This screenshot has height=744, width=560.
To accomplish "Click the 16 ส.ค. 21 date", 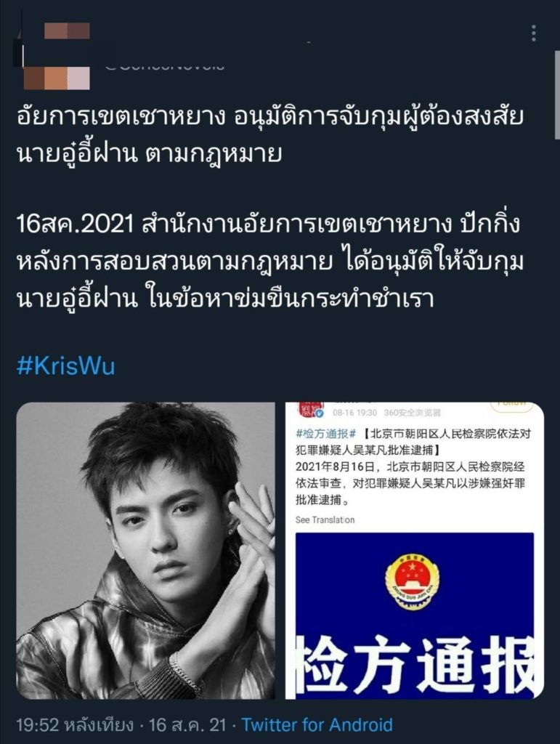I will coord(187,725).
